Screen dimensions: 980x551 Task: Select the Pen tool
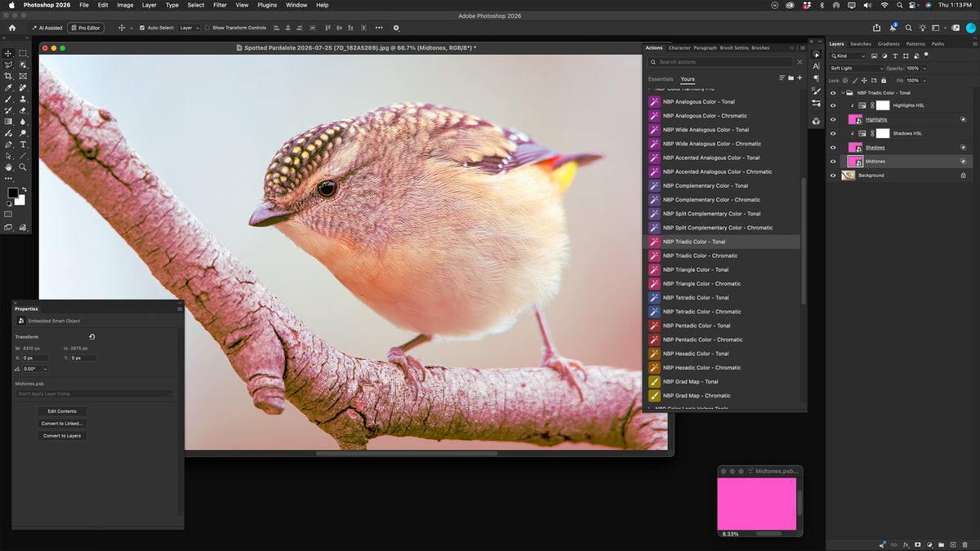click(x=8, y=144)
